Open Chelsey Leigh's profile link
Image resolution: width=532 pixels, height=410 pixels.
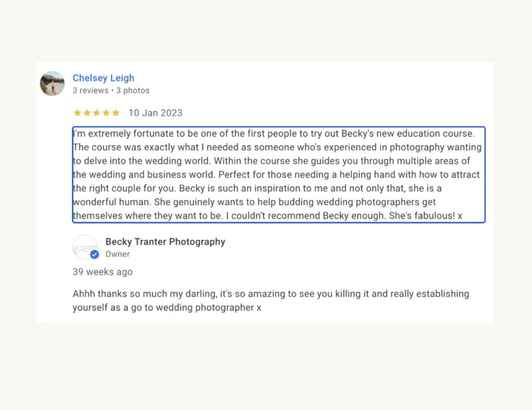(x=103, y=78)
